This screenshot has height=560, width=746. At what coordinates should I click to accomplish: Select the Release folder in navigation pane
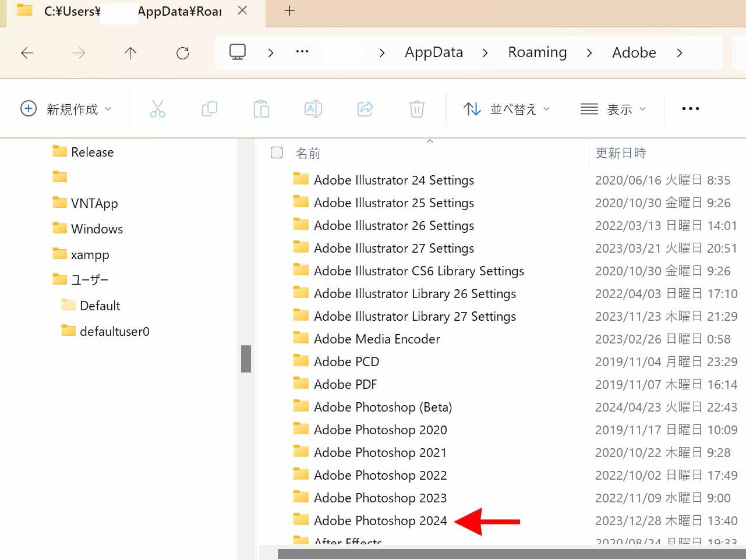[83, 152]
